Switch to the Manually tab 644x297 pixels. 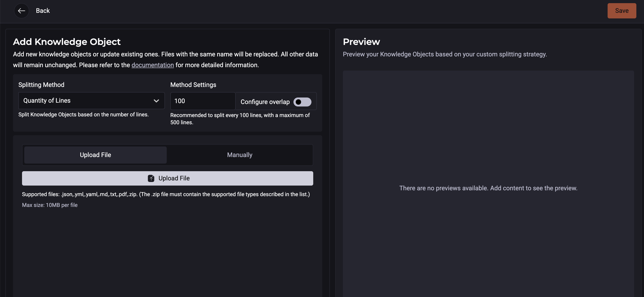(240, 155)
